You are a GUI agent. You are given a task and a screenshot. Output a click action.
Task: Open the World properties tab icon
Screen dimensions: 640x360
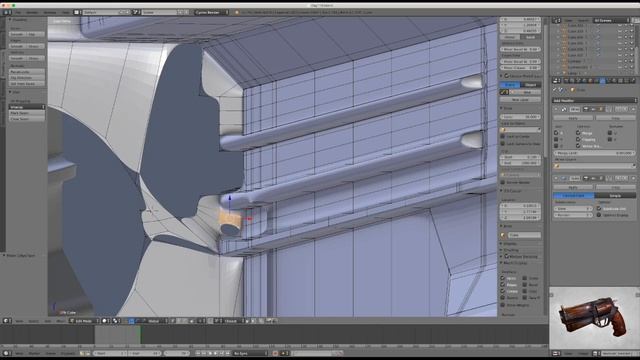click(x=584, y=80)
